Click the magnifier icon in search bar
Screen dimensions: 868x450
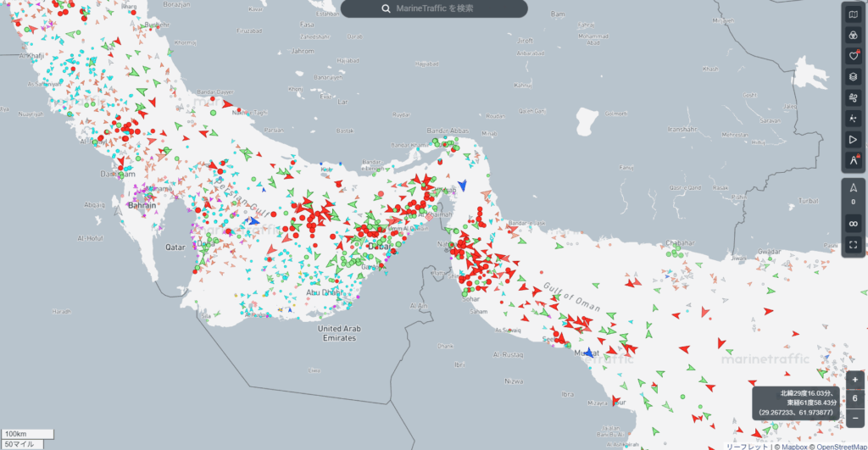[387, 8]
